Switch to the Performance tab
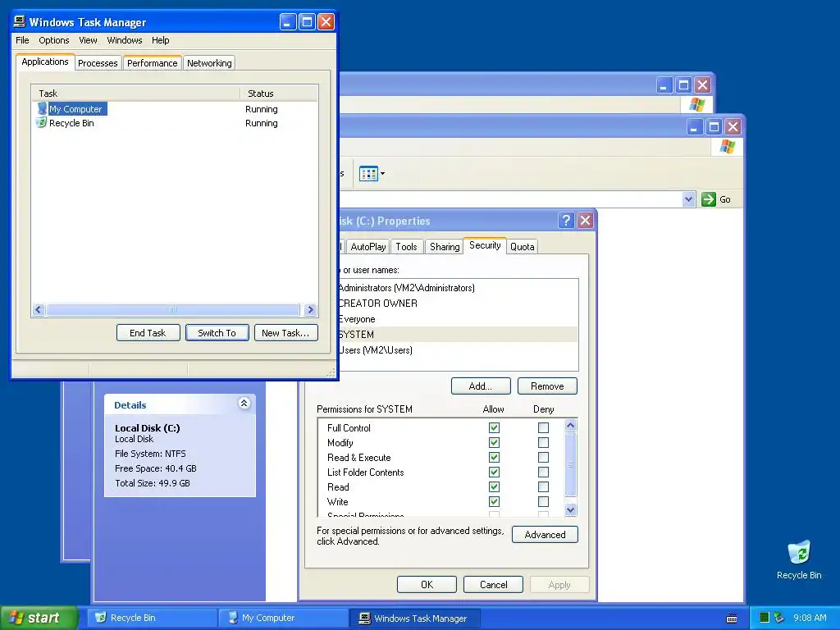Screen dimensions: 840x630 pos(152,62)
